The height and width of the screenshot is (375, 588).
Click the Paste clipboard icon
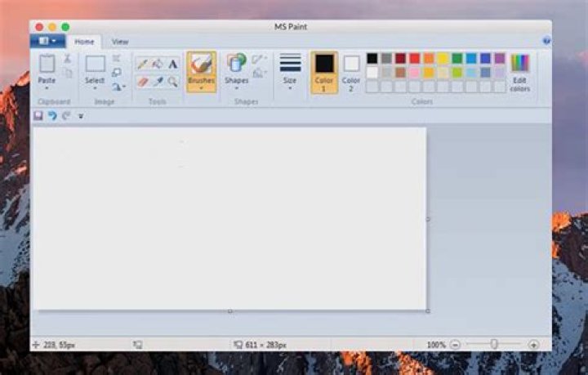47,64
